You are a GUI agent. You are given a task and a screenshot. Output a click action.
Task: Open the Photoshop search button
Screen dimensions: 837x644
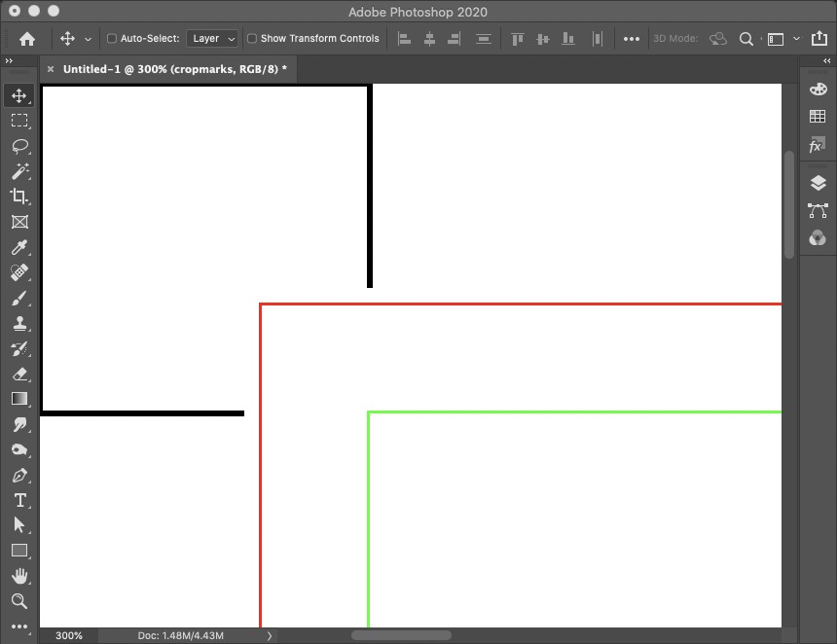(744, 38)
